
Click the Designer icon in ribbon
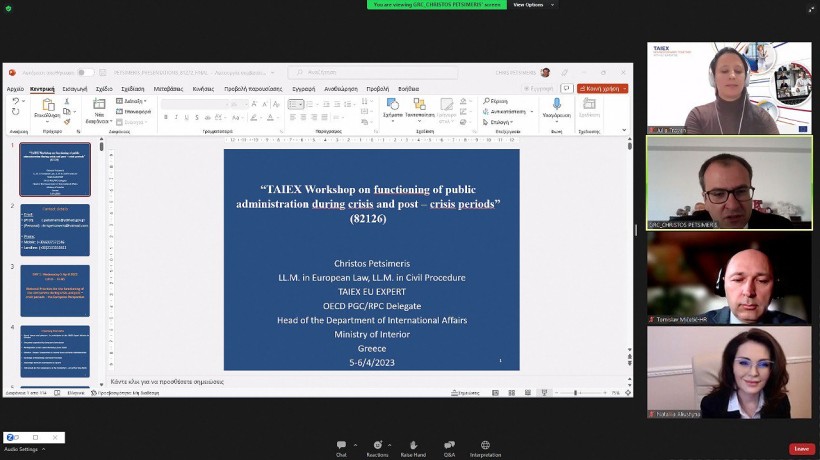click(589, 104)
